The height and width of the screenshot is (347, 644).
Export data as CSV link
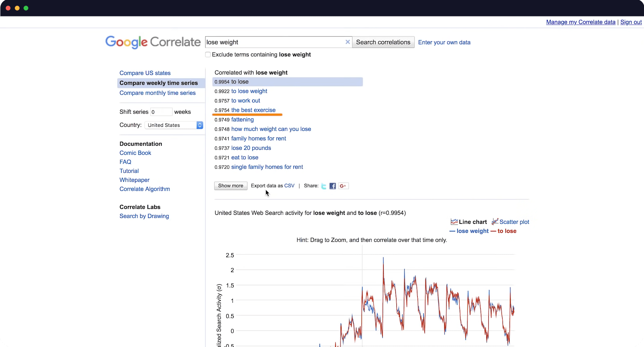pyautogui.click(x=289, y=186)
